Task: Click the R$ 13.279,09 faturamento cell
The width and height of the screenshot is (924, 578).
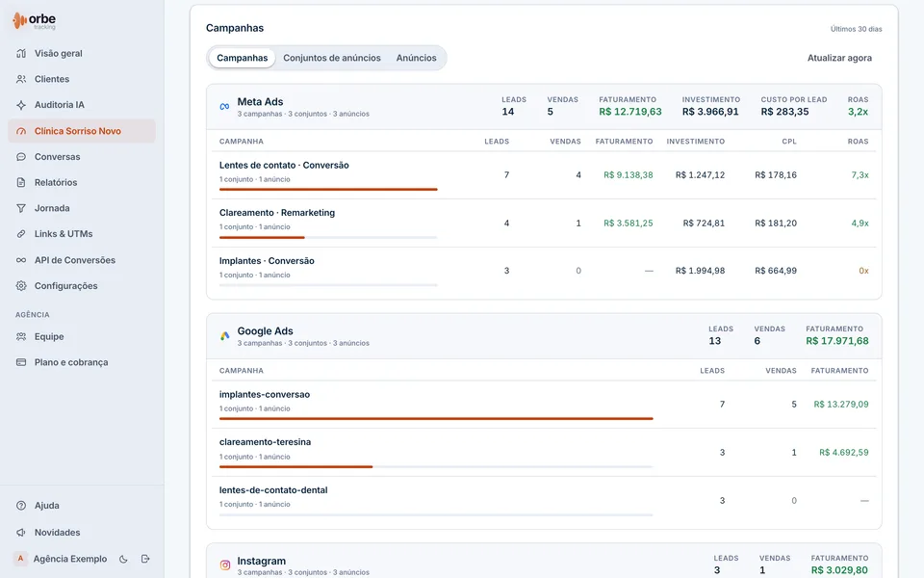Action: (841, 405)
